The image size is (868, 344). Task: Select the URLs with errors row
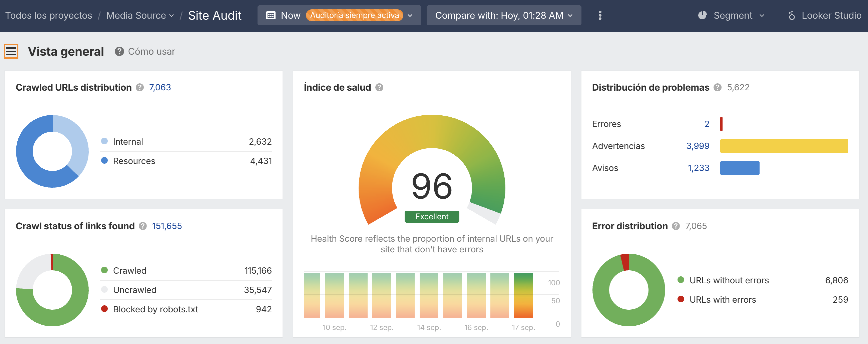(763, 300)
